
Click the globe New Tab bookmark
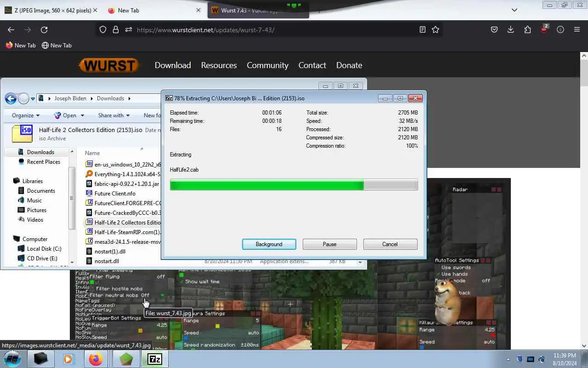pos(57,46)
